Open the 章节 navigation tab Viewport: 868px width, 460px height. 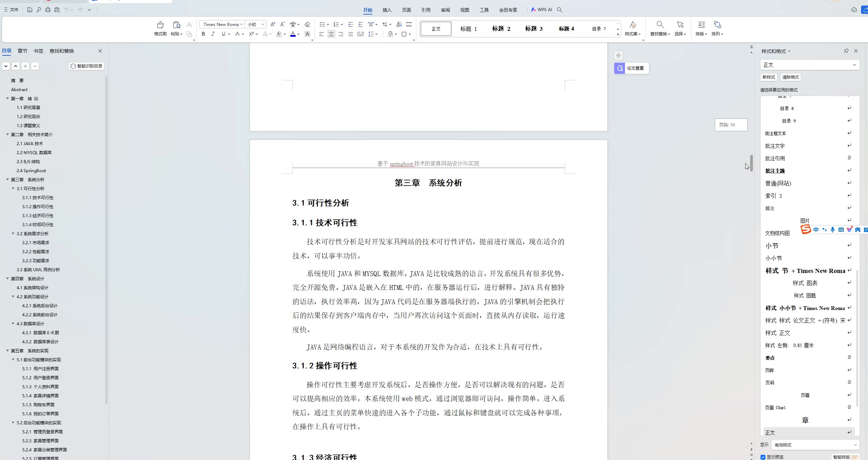point(23,51)
